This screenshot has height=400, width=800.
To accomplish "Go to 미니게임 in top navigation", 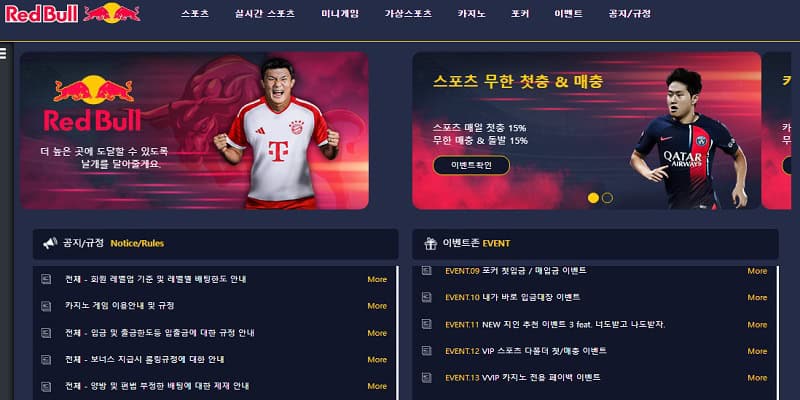I will [x=340, y=14].
